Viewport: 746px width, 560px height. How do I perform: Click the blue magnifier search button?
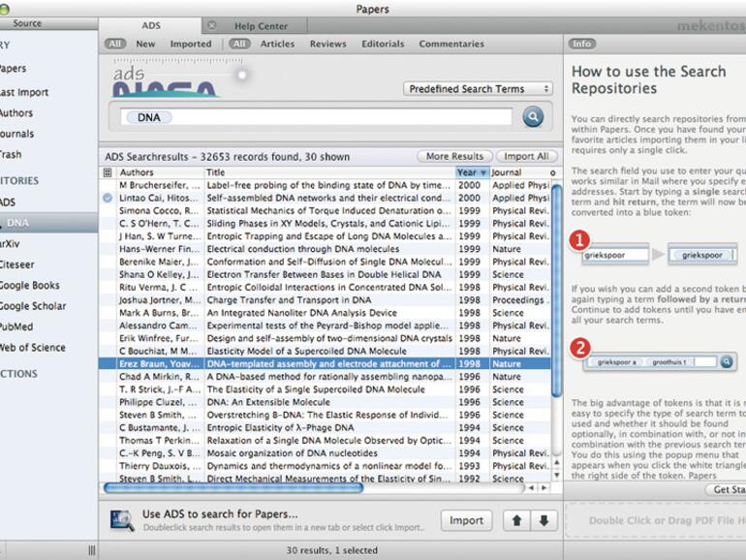[x=533, y=116]
